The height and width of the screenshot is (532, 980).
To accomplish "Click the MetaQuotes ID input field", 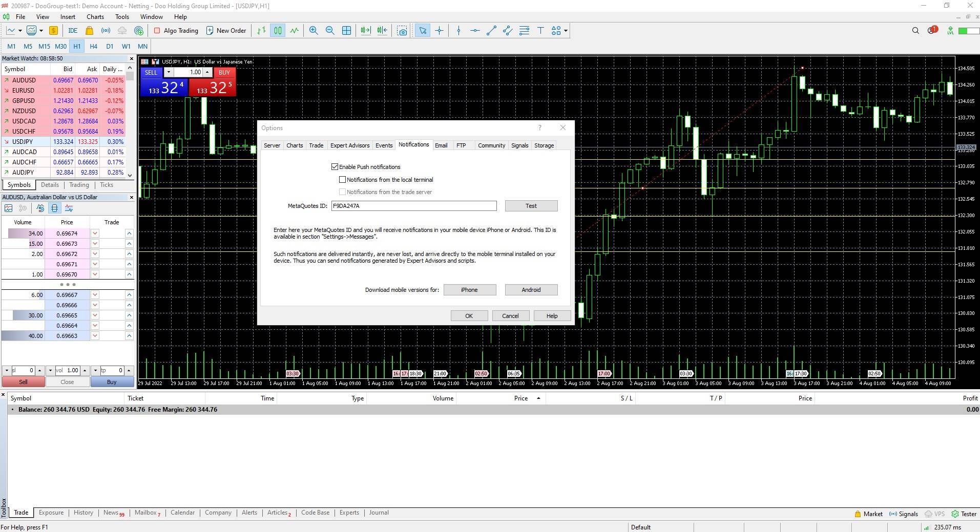I will [x=413, y=206].
